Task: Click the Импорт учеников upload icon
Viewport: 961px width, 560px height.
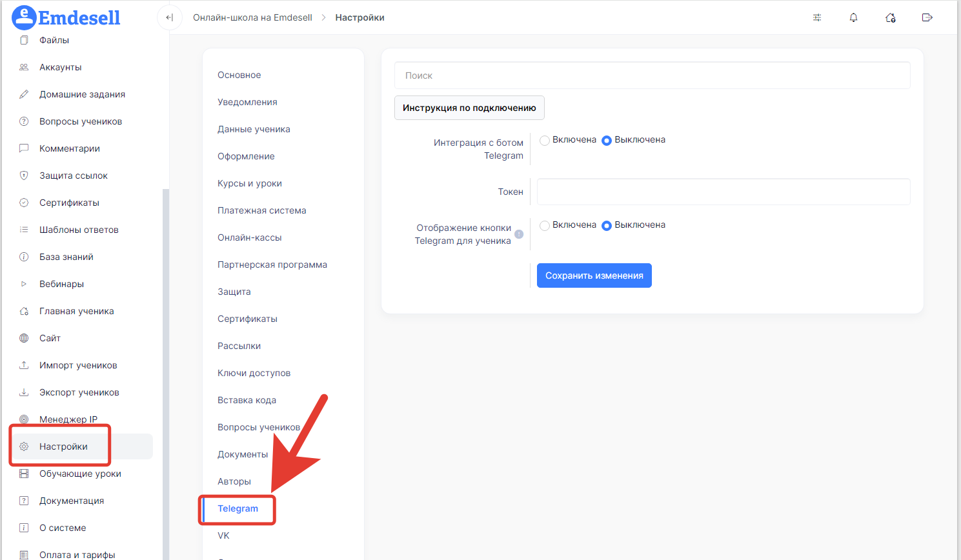Action: pos(24,365)
